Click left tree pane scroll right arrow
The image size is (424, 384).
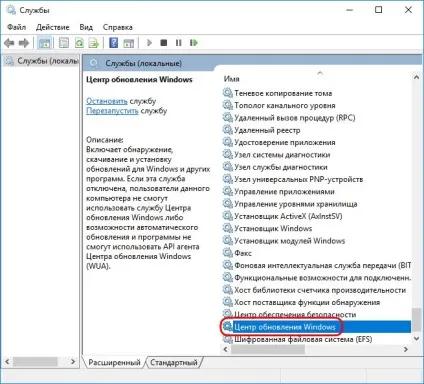(x=73, y=361)
